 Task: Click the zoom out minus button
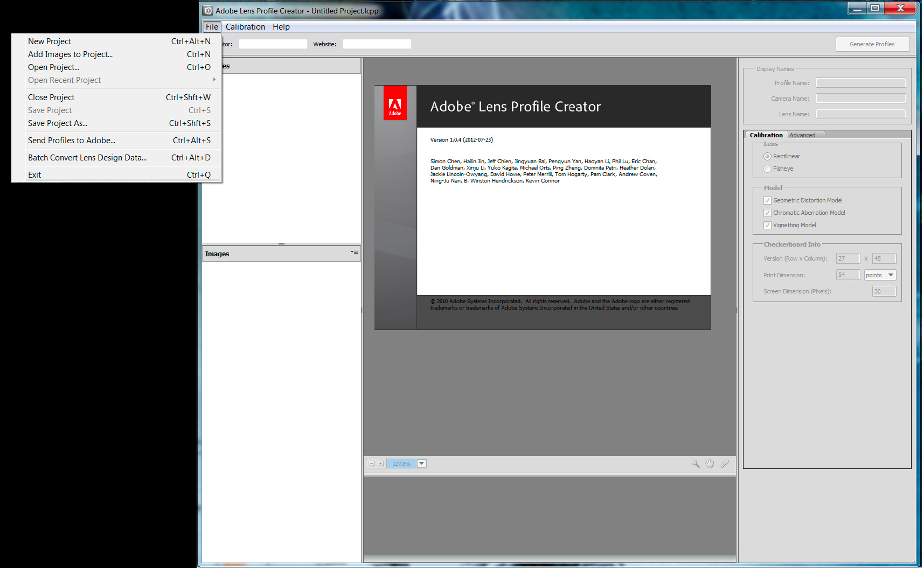371,464
